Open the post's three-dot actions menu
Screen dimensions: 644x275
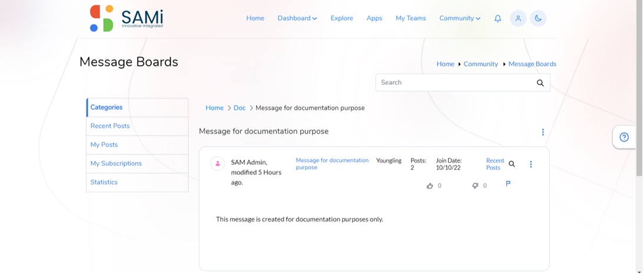tap(530, 164)
